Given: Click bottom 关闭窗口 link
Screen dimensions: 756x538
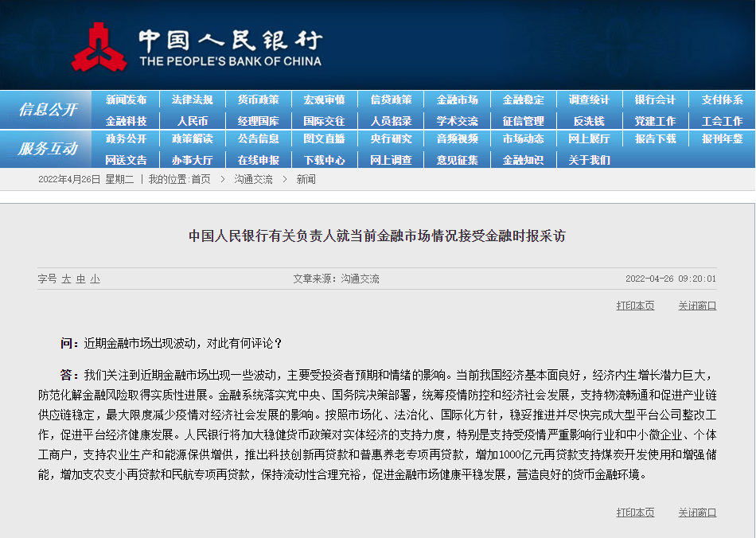Looking at the screenshot, I should coord(697,513).
